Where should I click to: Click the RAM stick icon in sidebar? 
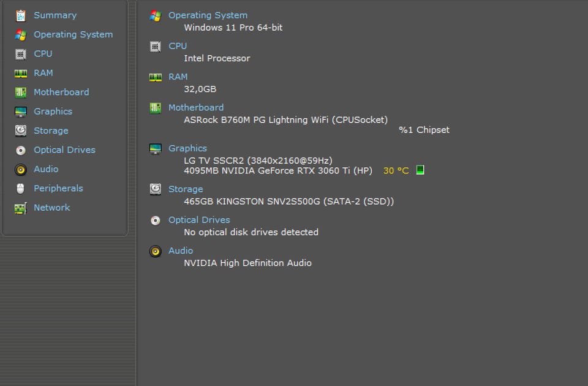pyautogui.click(x=21, y=73)
